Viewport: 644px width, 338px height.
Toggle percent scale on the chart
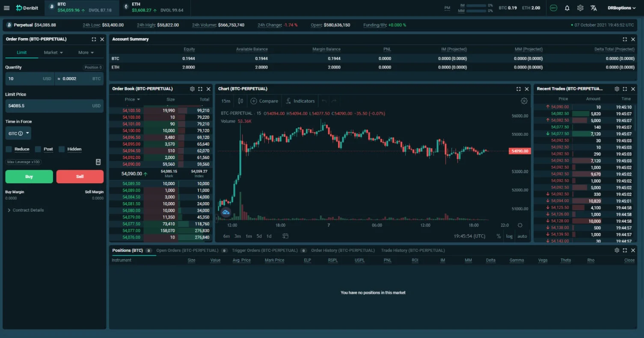pyautogui.click(x=499, y=236)
